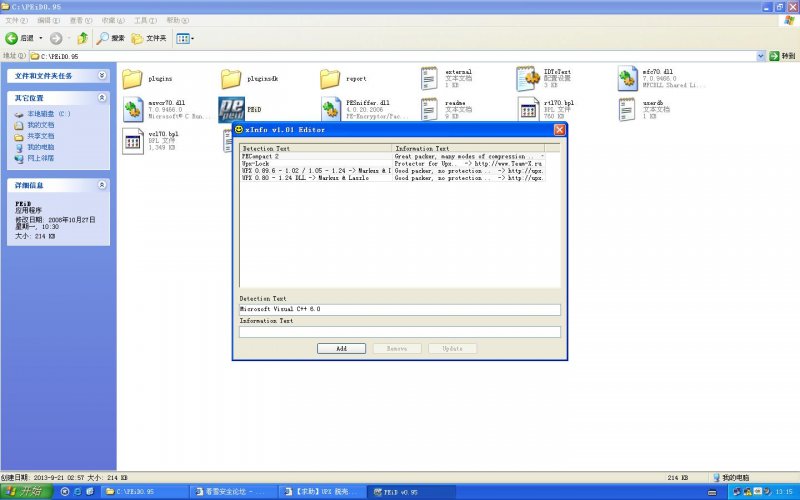Screen dimensions: 800x500
Task: Switch to 看雪安全论坛 taskbar button
Action: [x=234, y=492]
